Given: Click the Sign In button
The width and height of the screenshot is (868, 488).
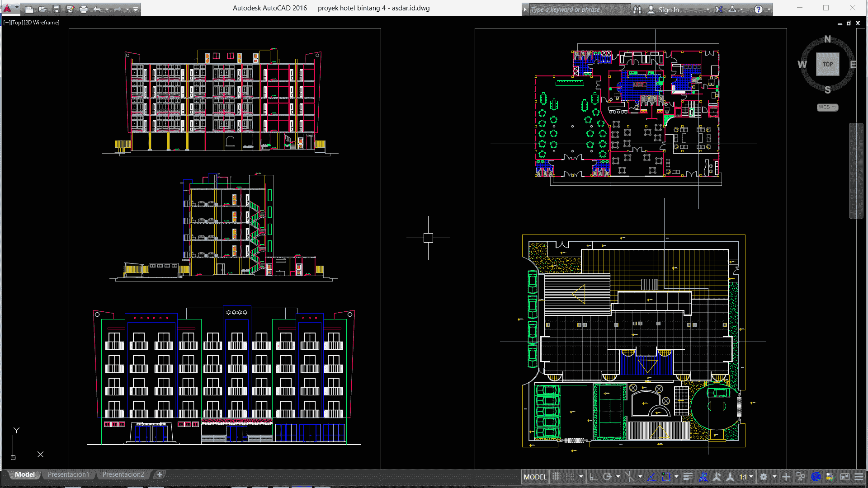Looking at the screenshot, I should tap(664, 9).
